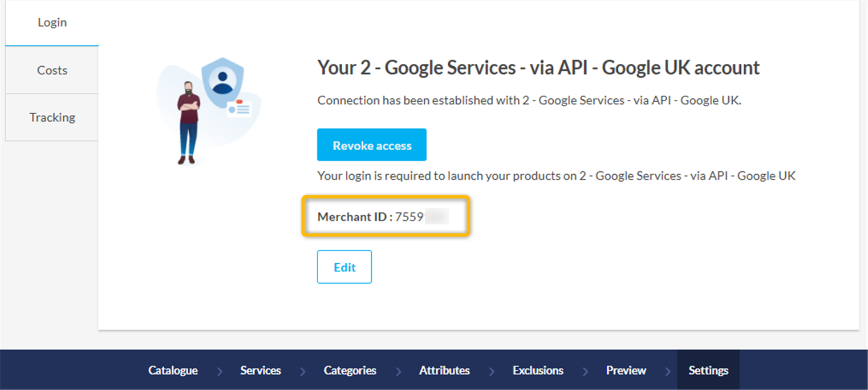Select the Exclusions step

tap(538, 370)
